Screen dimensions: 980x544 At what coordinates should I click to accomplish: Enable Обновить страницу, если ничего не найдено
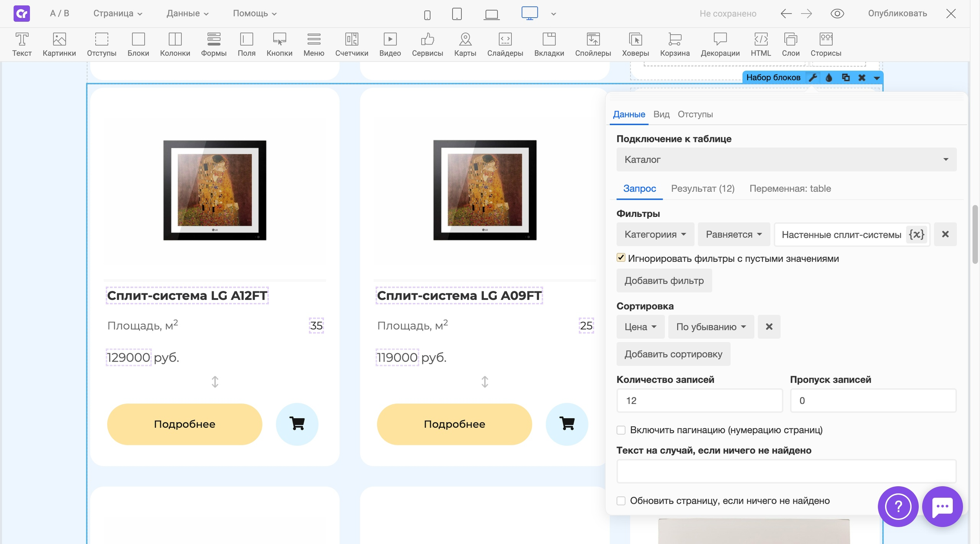621,501
